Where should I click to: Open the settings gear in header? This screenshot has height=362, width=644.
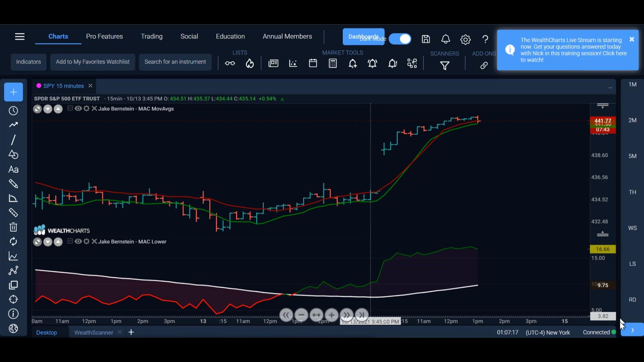tap(466, 40)
